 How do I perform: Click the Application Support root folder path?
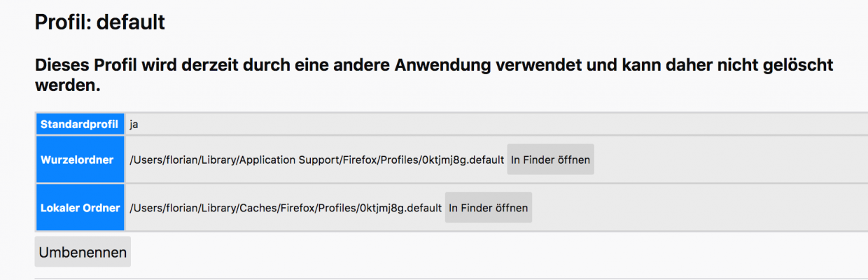point(316,160)
